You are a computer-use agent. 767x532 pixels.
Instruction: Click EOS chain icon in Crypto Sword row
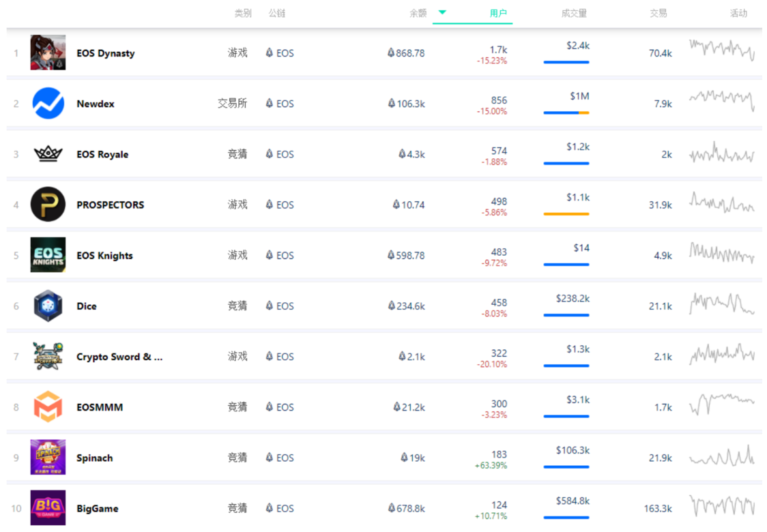point(270,356)
